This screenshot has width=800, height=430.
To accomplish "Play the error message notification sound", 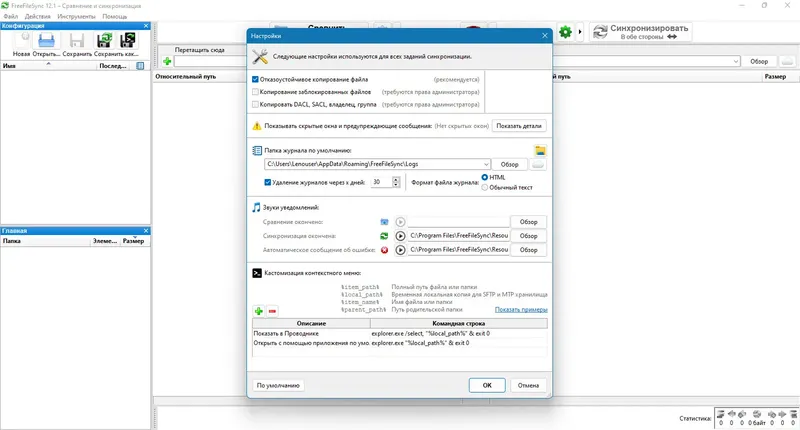I will (x=400, y=250).
